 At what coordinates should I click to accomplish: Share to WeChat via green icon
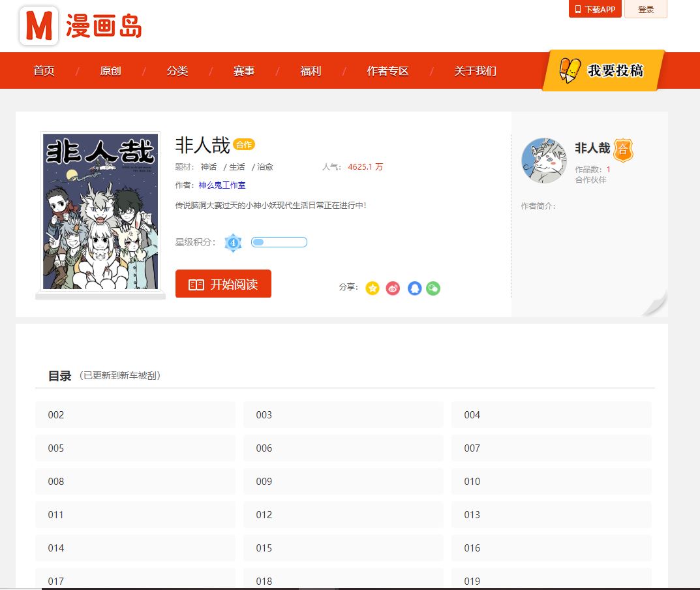pos(433,288)
